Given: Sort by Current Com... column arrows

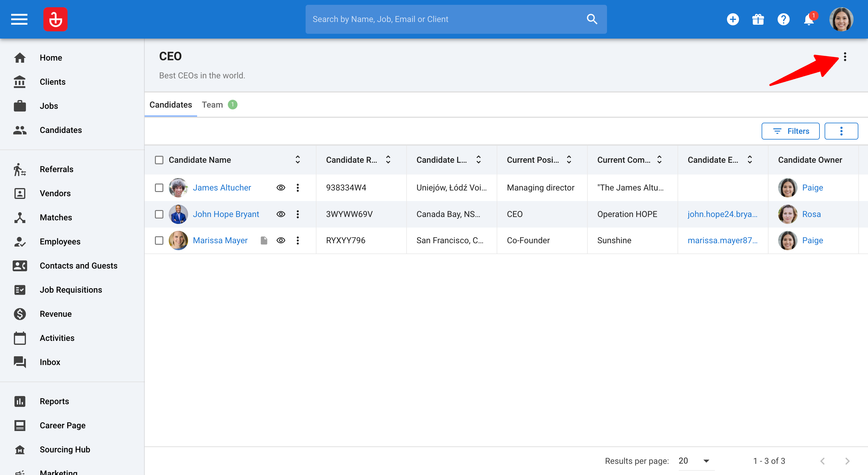Looking at the screenshot, I should pos(659,160).
